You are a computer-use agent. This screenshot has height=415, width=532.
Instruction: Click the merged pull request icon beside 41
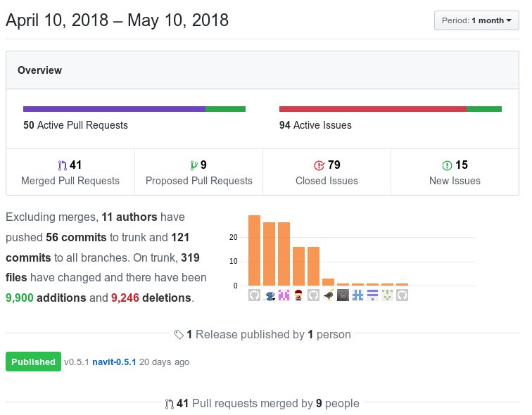(63, 165)
